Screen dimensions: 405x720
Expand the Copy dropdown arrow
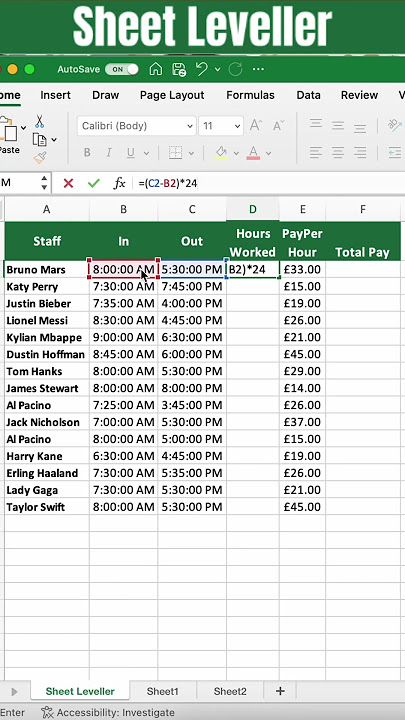coord(54,140)
